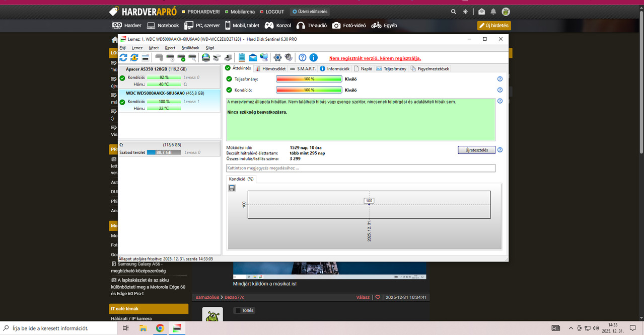Open the Beállítások menu

click(191, 48)
